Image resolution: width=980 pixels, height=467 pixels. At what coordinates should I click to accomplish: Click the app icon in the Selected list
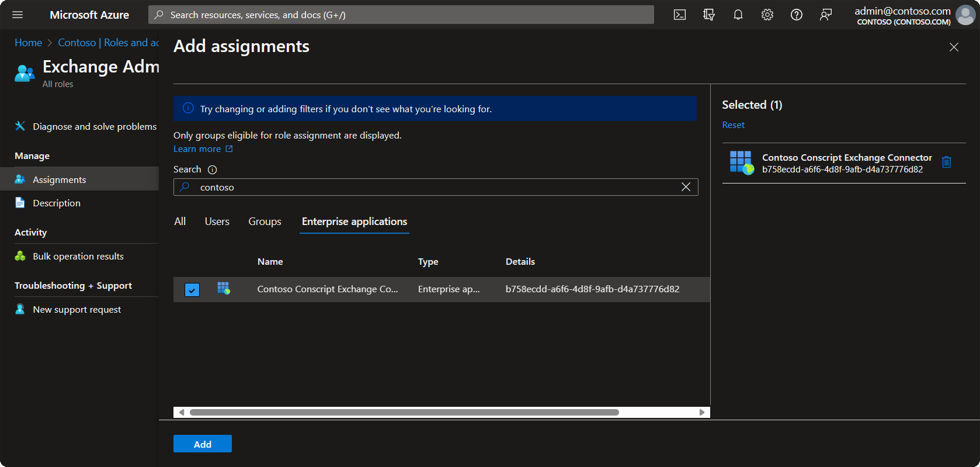pyautogui.click(x=742, y=162)
